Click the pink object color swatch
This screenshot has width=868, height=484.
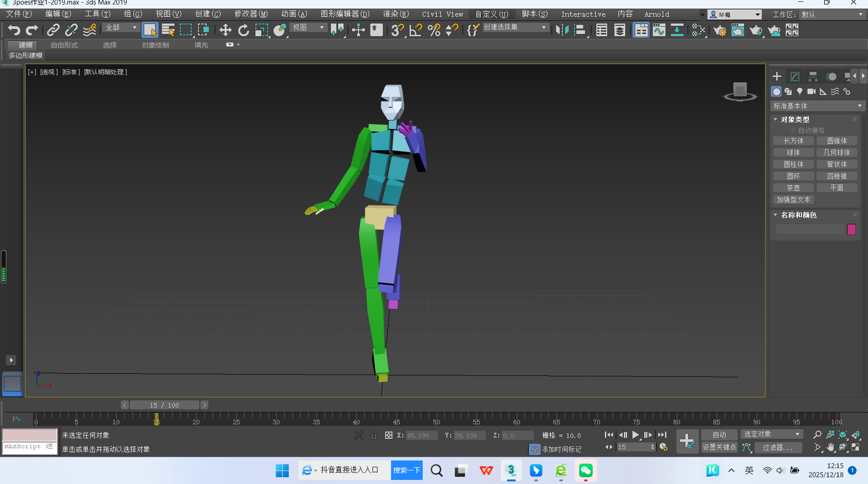[851, 229]
